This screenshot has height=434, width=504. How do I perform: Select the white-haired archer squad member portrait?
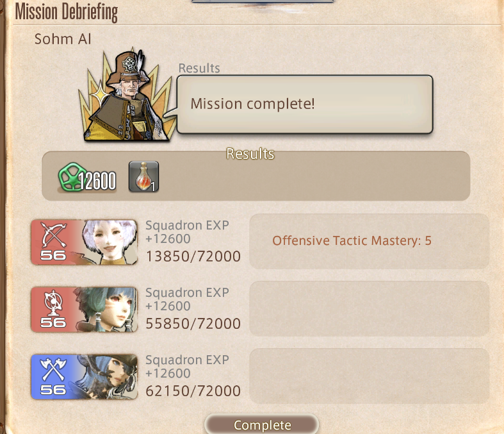(x=108, y=242)
